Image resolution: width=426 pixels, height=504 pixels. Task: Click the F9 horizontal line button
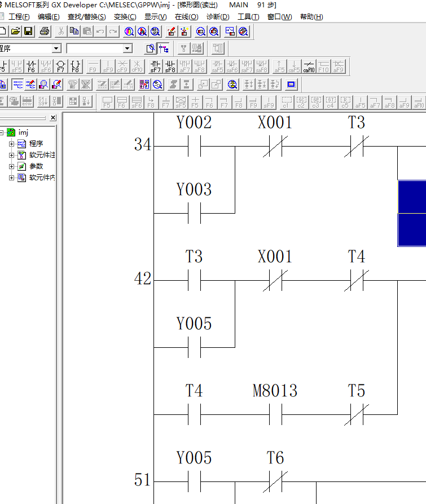[x=93, y=66]
